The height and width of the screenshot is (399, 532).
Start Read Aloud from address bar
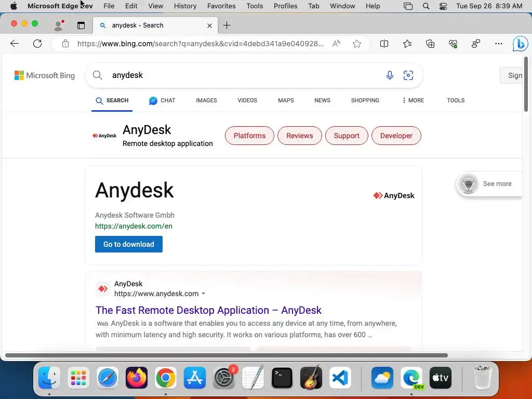point(336,44)
